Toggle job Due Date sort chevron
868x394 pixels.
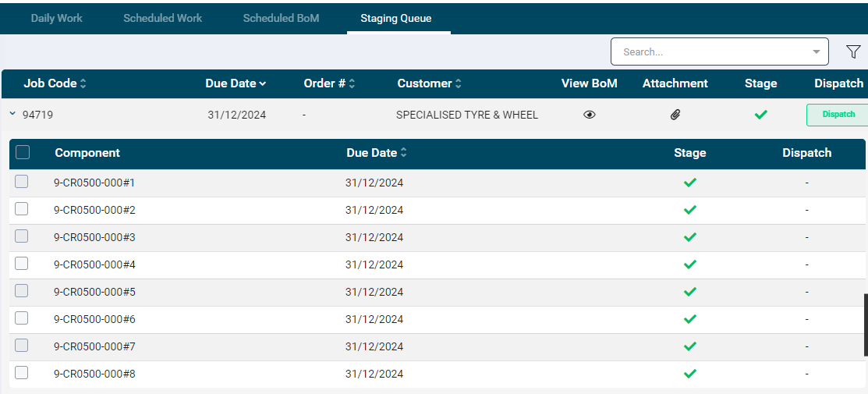263,83
